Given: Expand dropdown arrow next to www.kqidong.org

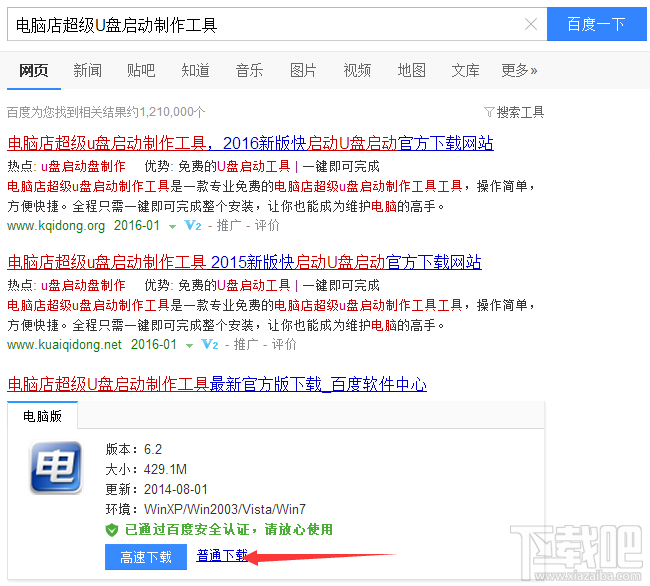Looking at the screenshot, I should [x=172, y=227].
